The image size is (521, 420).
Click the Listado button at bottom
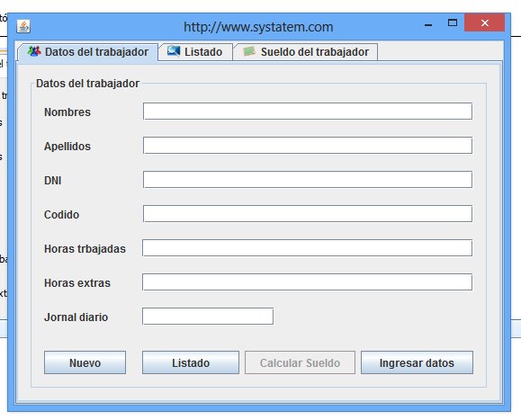(191, 362)
